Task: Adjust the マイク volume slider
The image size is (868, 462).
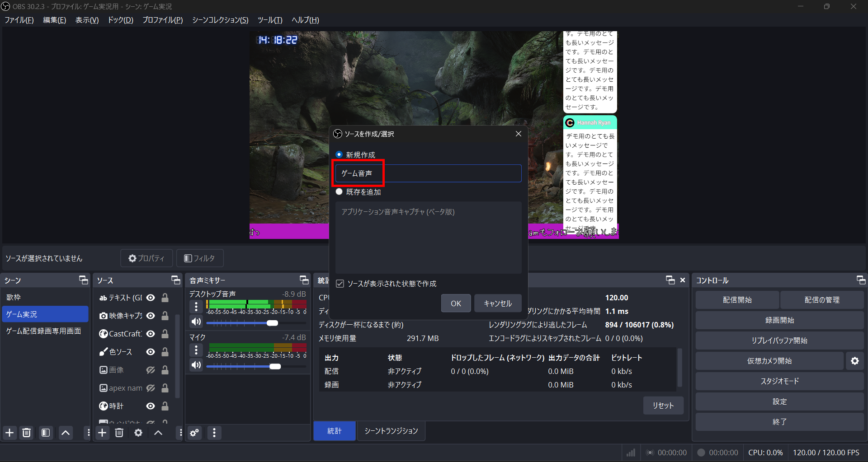Action: (x=275, y=366)
